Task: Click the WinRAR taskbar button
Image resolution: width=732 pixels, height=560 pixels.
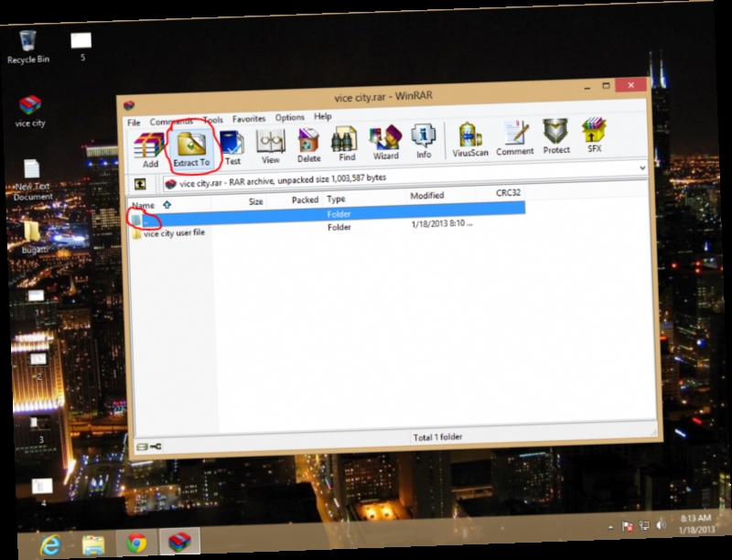Action: [x=179, y=542]
